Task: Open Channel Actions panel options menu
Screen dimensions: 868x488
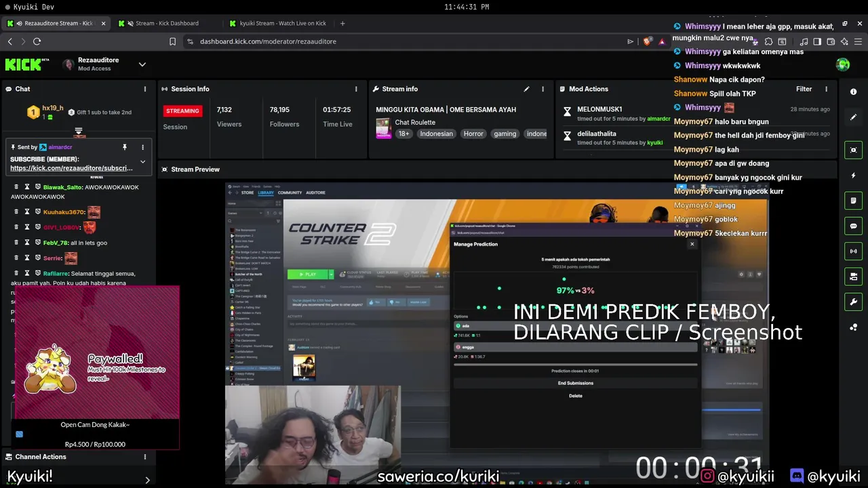Action: (144, 457)
